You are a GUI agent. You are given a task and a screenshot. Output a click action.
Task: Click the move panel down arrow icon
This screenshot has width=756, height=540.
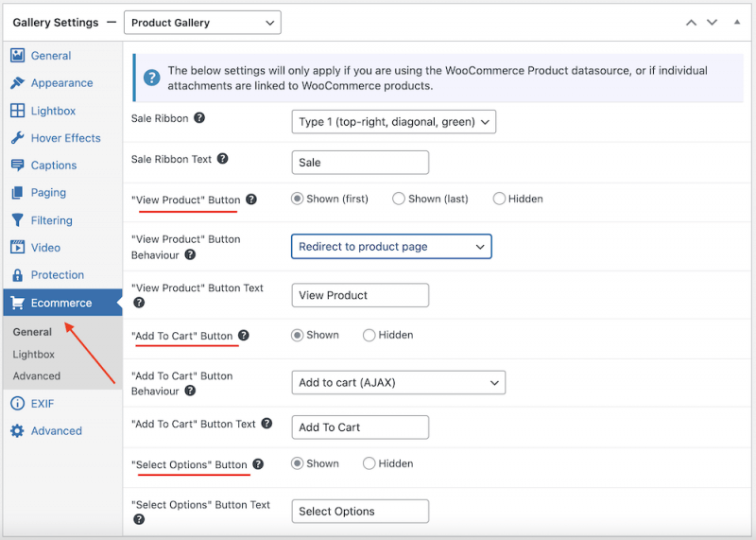[x=713, y=23]
